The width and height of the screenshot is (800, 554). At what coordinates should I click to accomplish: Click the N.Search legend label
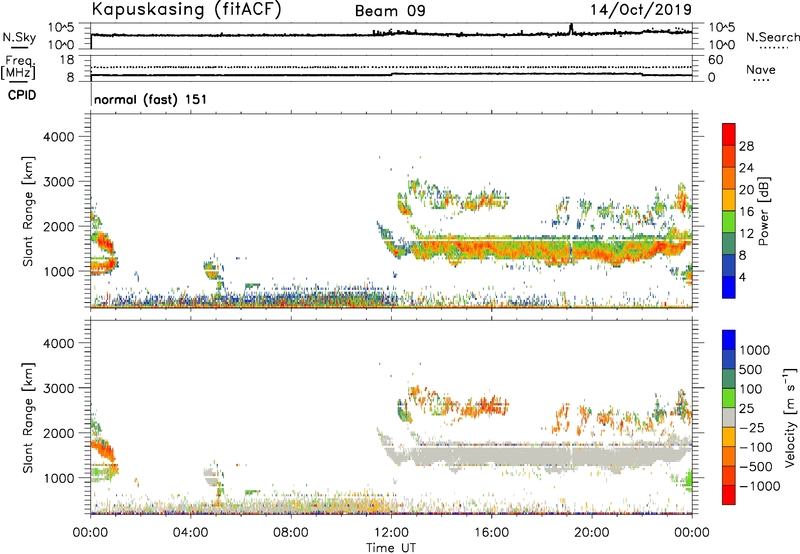pyautogui.click(x=773, y=37)
